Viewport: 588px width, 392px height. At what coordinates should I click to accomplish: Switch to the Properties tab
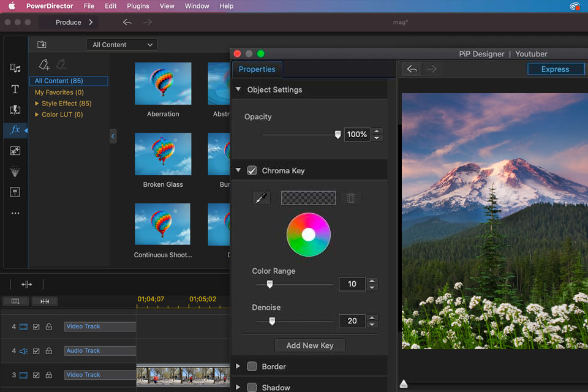(257, 69)
